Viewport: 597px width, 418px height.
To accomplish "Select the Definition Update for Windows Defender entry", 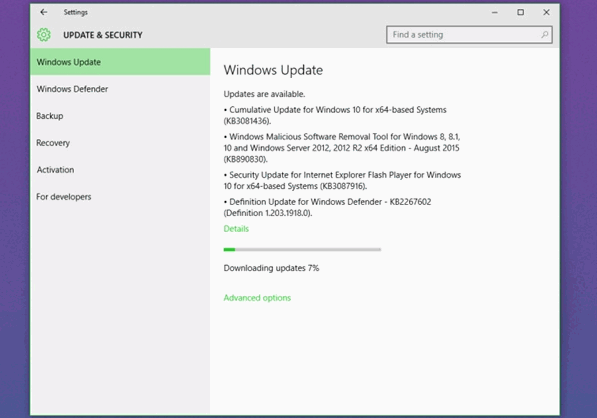I will 327,207.
